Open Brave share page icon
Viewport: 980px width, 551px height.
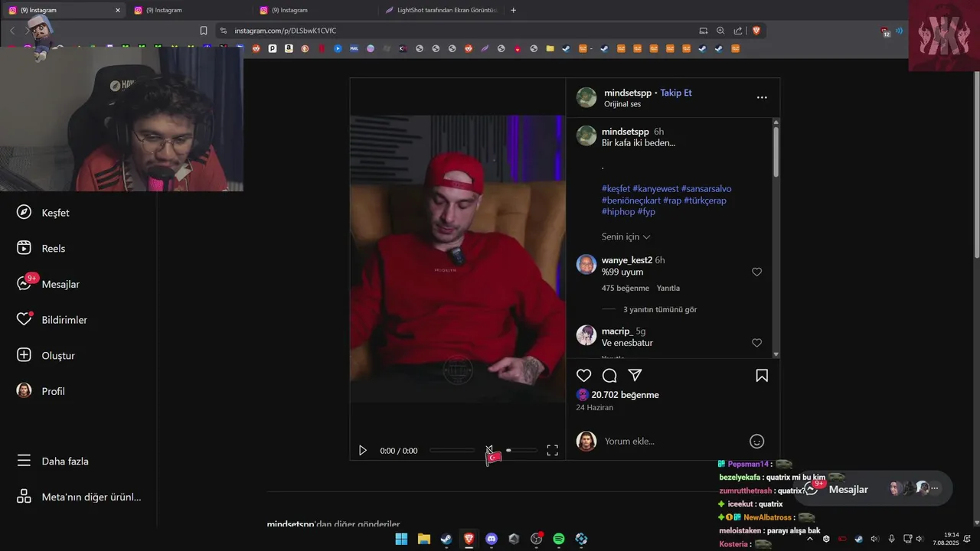tap(738, 31)
